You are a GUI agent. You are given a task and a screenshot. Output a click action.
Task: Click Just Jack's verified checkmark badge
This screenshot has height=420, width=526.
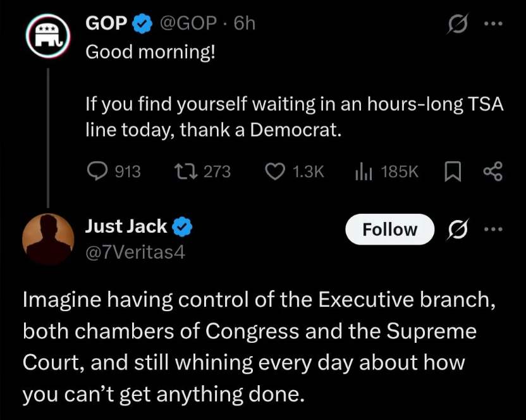pos(183,226)
